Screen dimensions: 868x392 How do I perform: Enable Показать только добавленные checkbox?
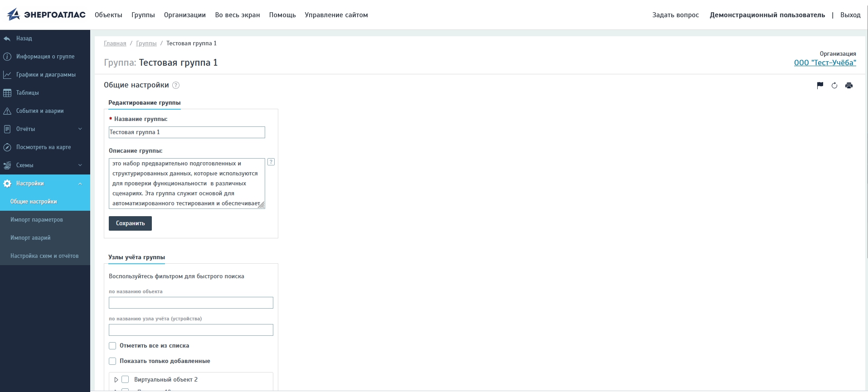pyautogui.click(x=112, y=361)
